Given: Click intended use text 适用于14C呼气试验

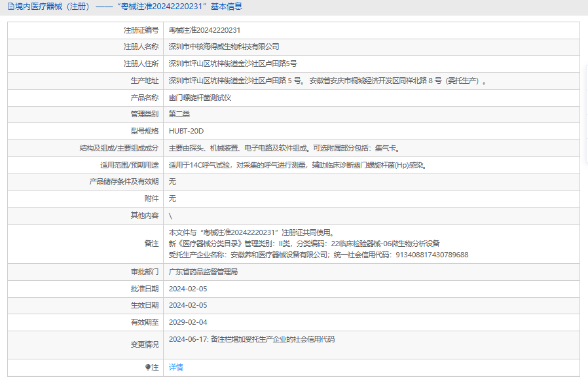Looking at the screenshot, I should point(298,165).
